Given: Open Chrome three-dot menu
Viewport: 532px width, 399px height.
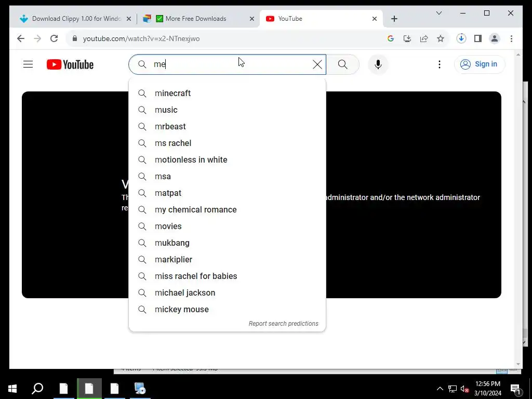Looking at the screenshot, I should click(511, 38).
